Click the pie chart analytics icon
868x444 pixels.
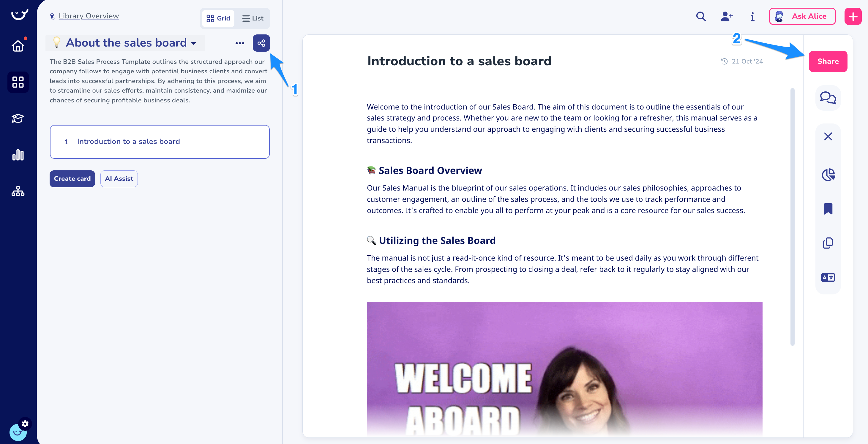[x=828, y=175]
